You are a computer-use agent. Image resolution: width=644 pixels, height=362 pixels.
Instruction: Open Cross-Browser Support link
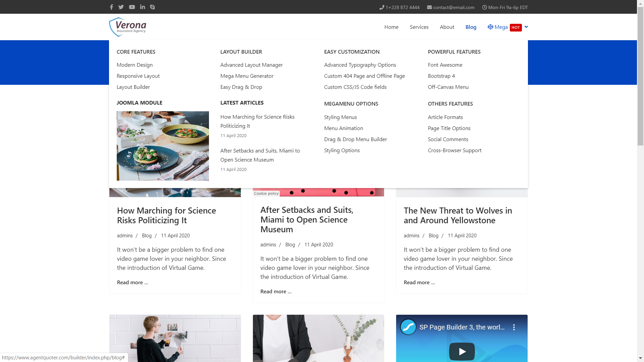coord(454,150)
